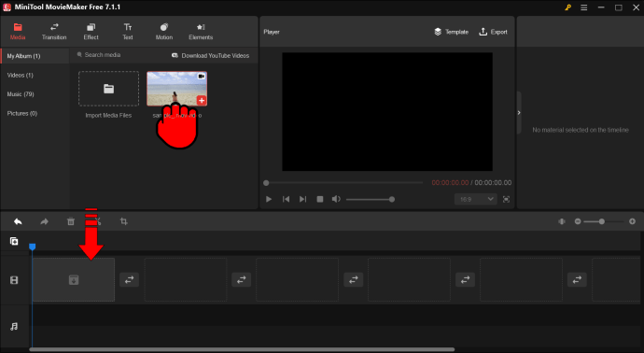Open the hamburger main menu

[x=583, y=7]
